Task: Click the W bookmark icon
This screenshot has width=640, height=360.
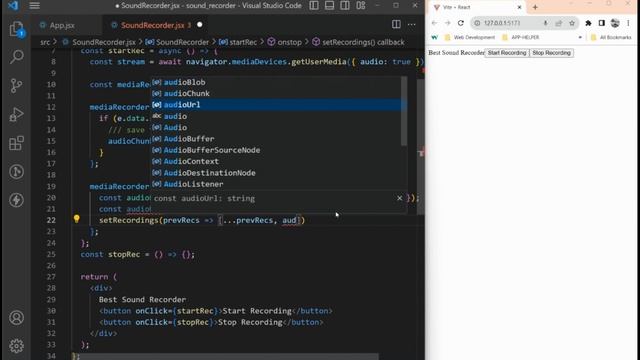Action: [x=435, y=37]
